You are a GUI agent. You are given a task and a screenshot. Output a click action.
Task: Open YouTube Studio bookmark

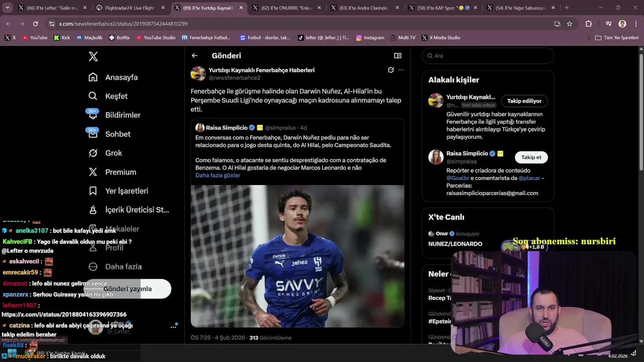click(156, 38)
